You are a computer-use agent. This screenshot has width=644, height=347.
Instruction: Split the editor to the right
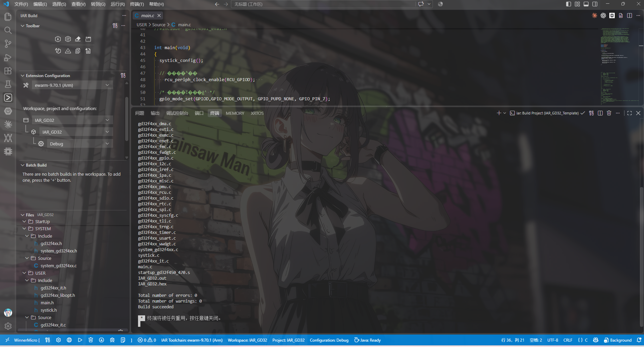click(x=630, y=15)
